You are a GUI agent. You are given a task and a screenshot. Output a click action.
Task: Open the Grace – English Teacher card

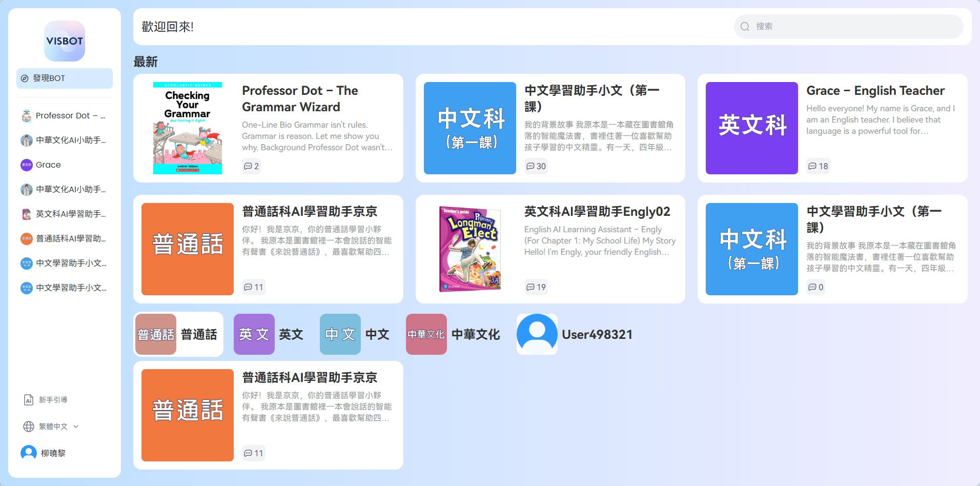point(832,128)
